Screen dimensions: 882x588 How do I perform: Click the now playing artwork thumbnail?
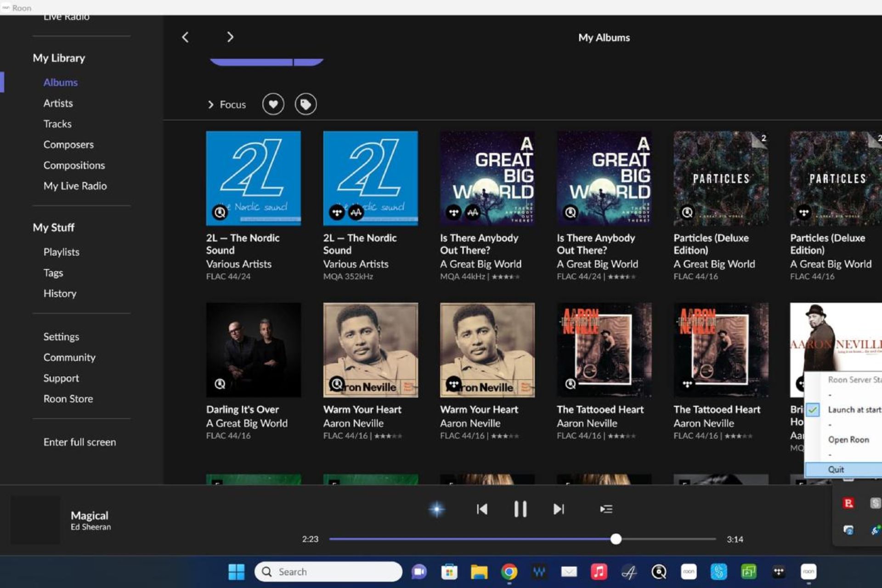pos(35,520)
